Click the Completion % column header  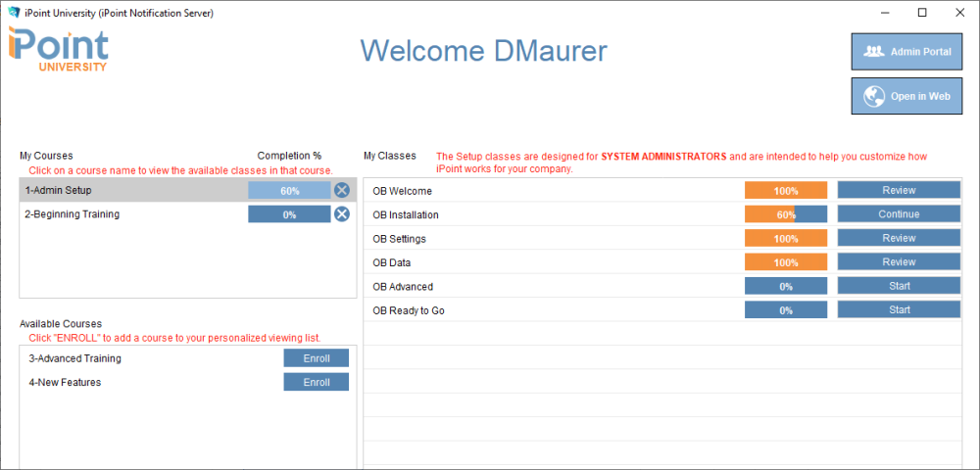point(289,156)
